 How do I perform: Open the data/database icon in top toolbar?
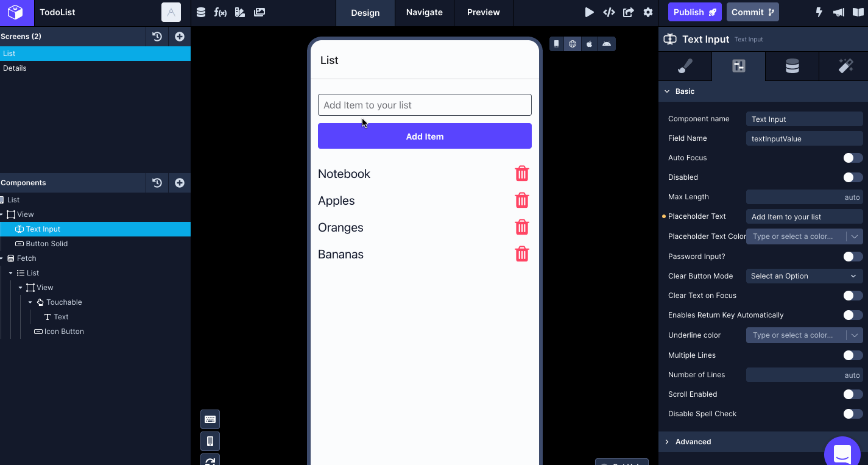(x=201, y=12)
